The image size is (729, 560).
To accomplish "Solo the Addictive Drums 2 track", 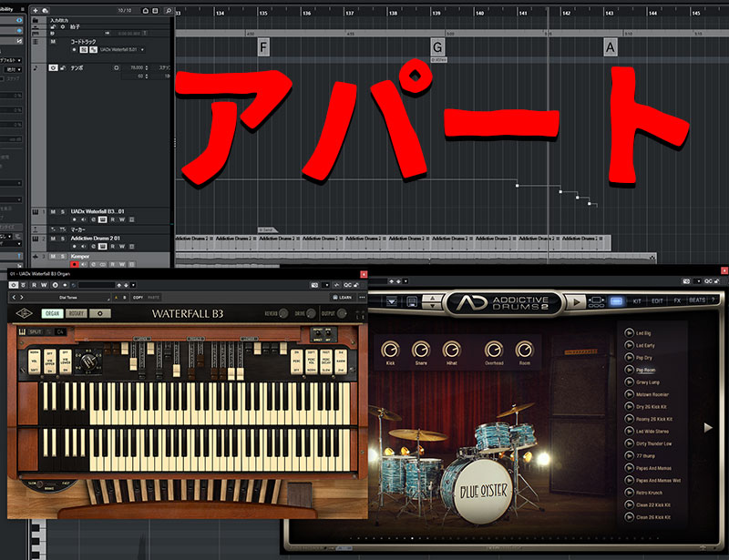I will tap(62, 239).
